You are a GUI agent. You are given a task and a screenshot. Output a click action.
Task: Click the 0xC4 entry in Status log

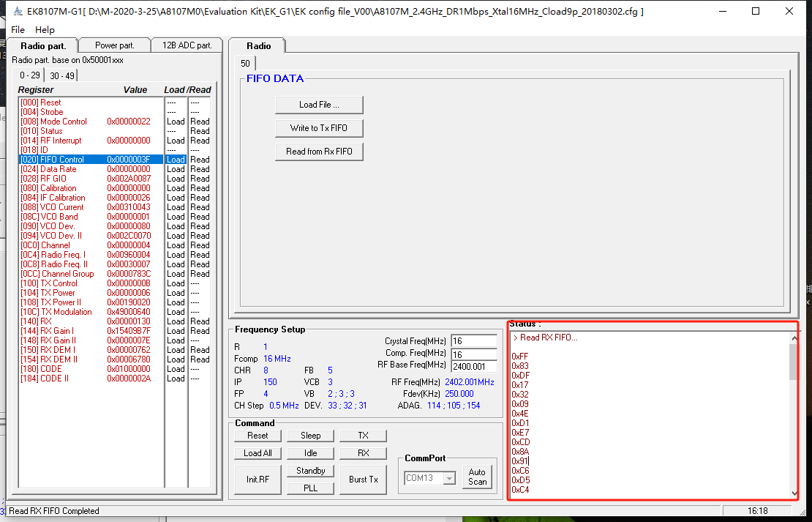pos(520,489)
